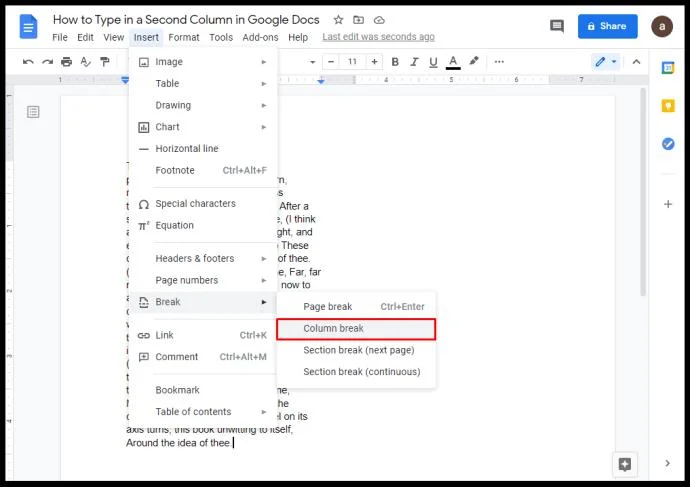690x487 pixels.
Task: Choose Comment from Insert menu
Action: pyautogui.click(x=203, y=357)
